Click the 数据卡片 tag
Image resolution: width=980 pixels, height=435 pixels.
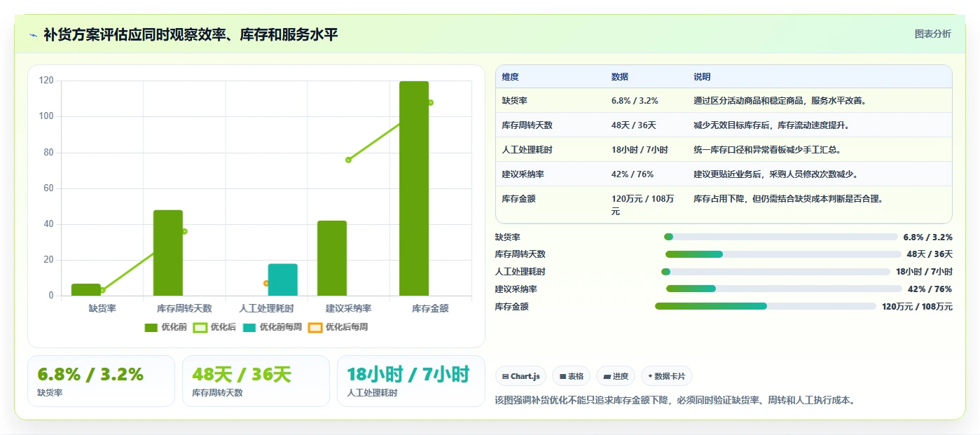click(667, 376)
